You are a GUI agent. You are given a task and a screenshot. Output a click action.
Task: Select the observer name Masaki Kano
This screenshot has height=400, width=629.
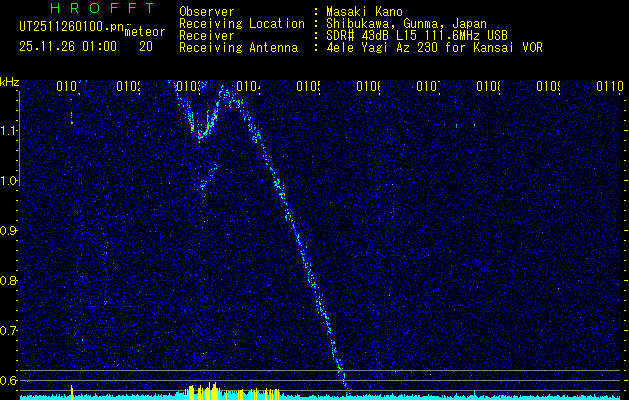click(364, 12)
